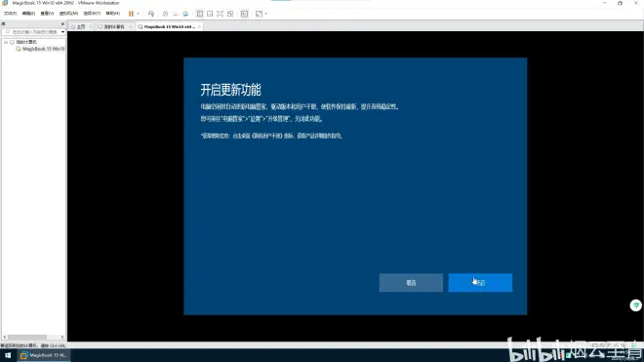Click the console view toolbar icon
The width and height of the screenshot is (644, 362).
click(244, 14)
